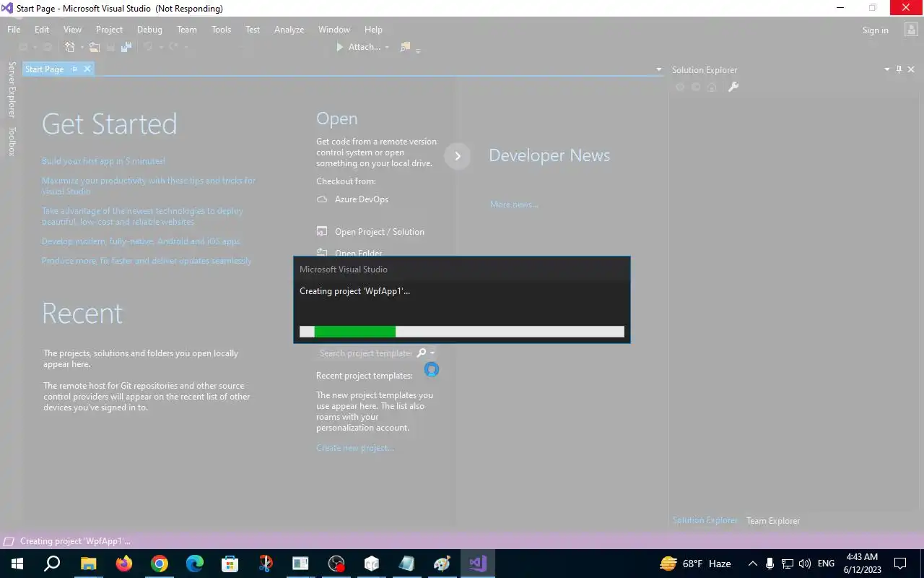
Task: Open the Edit menu
Action: pos(42,30)
